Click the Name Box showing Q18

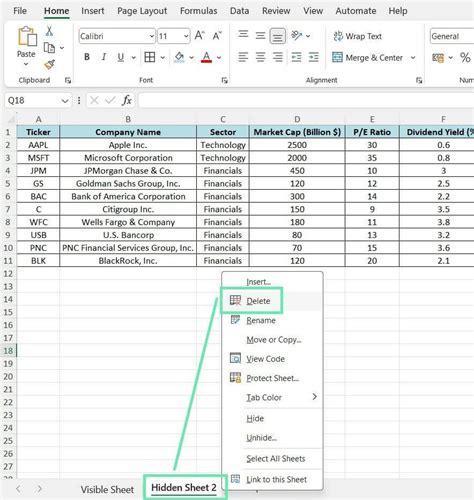[x=33, y=100]
